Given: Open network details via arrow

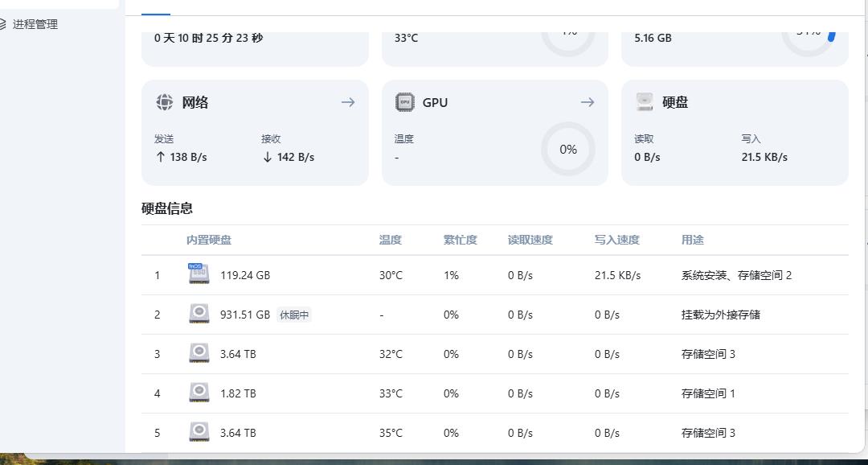Looking at the screenshot, I should click(x=348, y=102).
